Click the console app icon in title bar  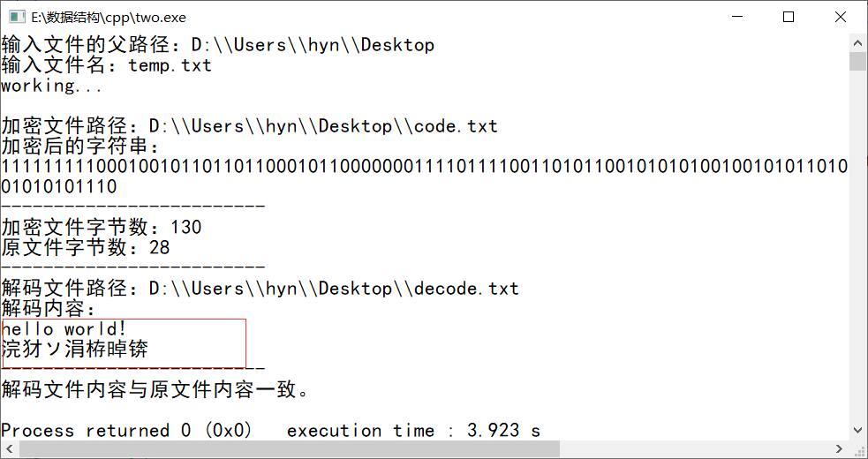click(x=15, y=17)
